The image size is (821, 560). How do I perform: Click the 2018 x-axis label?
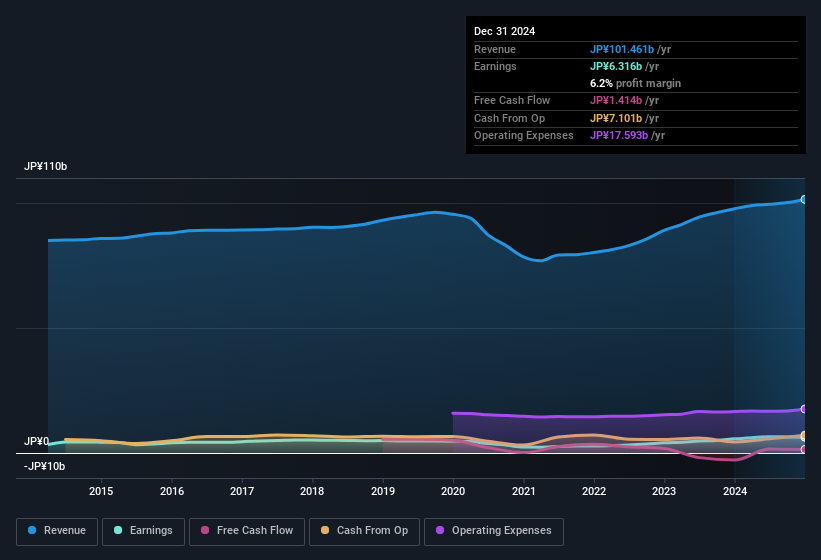tap(312, 491)
